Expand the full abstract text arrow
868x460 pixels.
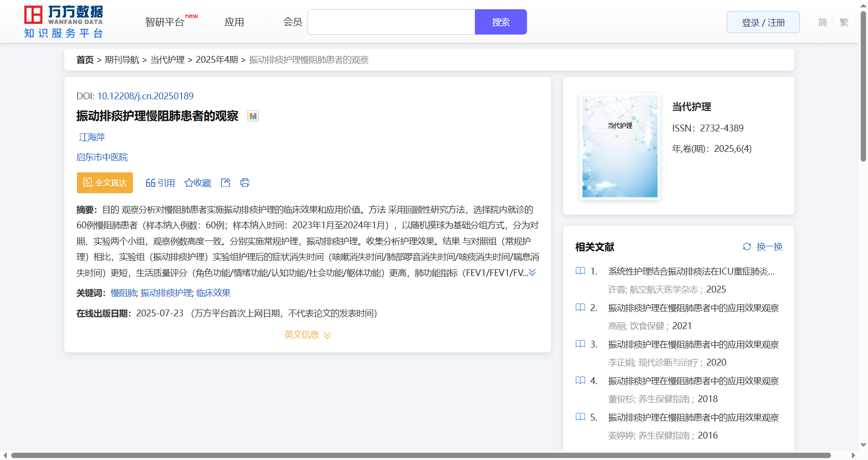point(533,273)
